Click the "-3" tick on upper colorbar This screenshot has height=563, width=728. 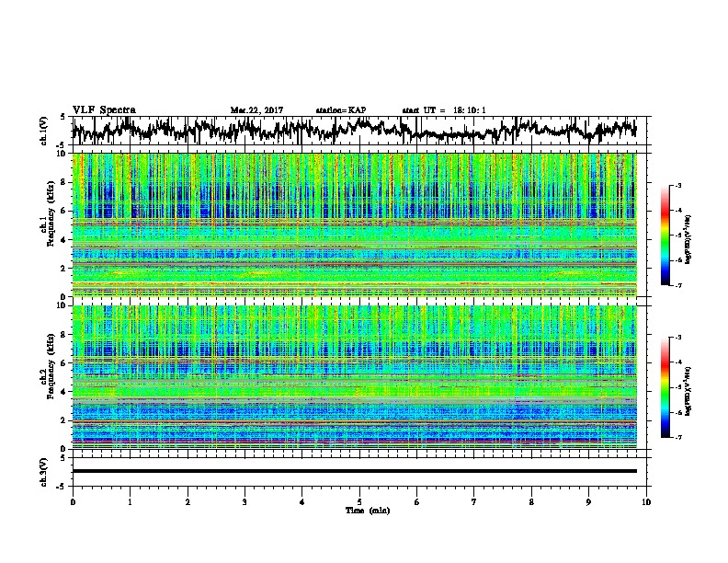(677, 186)
